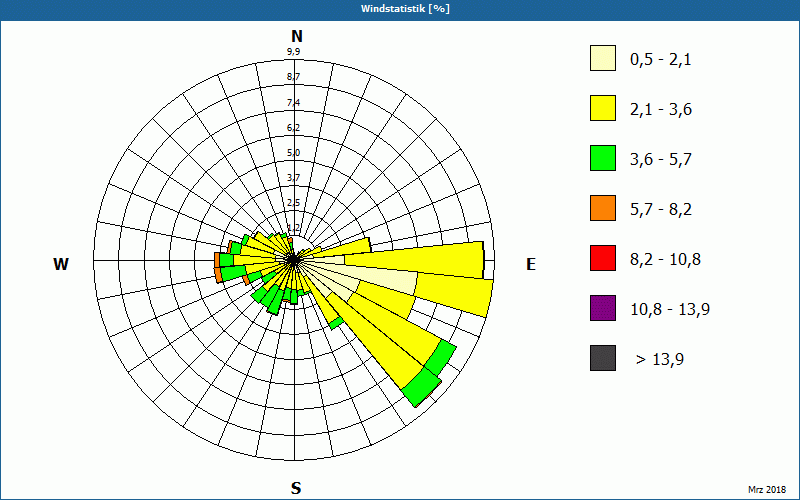The height and width of the screenshot is (500, 800).
Task: Click the pale yellow 0,5 - 2,1 legend swatch
Action: [603, 58]
